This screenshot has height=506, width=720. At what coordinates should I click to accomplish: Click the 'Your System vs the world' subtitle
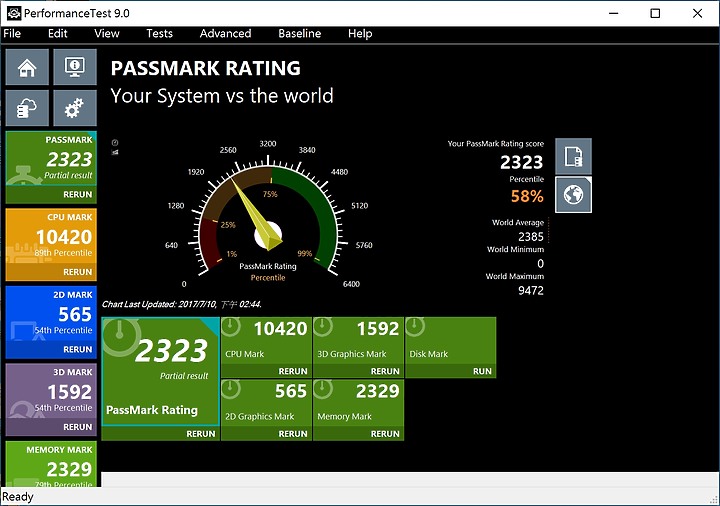(222, 96)
